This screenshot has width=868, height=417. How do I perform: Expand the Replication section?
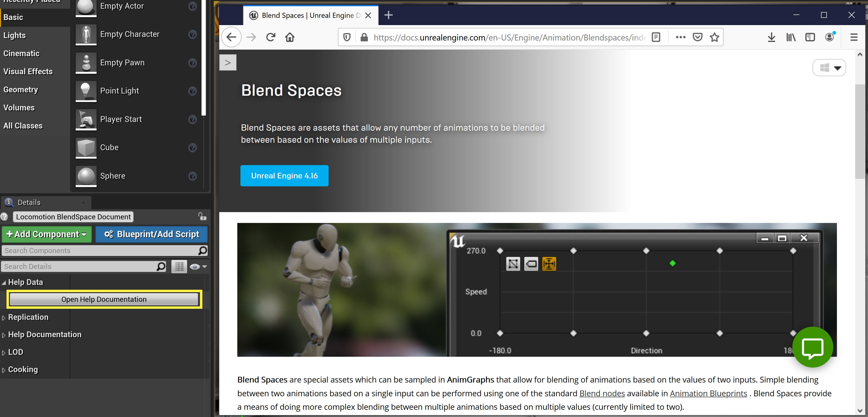tap(28, 317)
